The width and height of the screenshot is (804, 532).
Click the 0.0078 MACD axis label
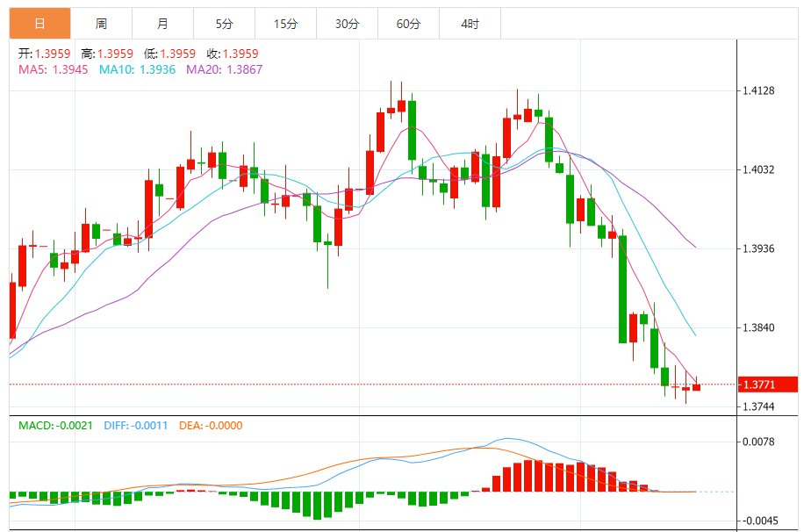(x=757, y=442)
